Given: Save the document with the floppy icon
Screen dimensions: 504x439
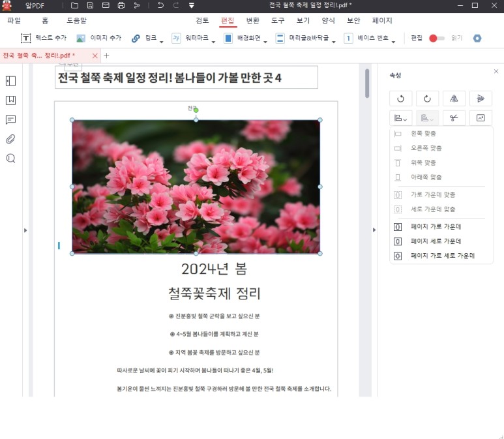Looking at the screenshot, I should [91, 5].
